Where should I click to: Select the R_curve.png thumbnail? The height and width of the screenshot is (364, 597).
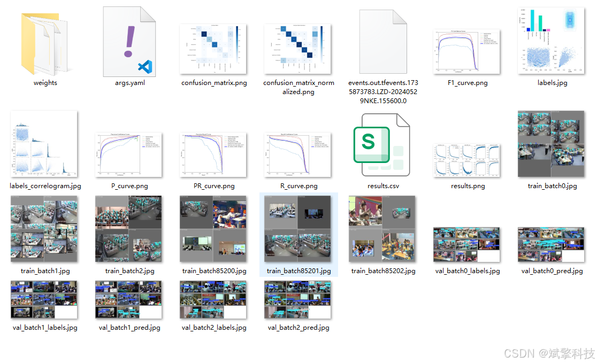click(x=298, y=155)
